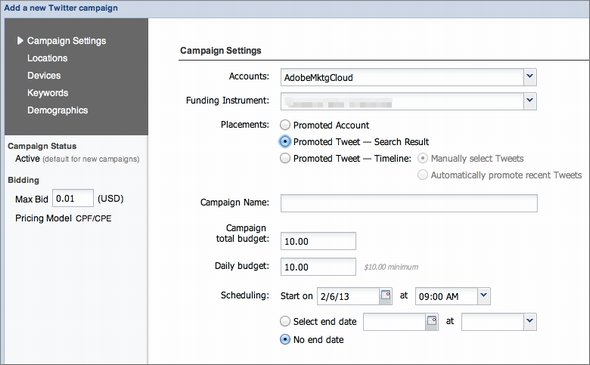Click the Daily budget field

pyautogui.click(x=318, y=267)
